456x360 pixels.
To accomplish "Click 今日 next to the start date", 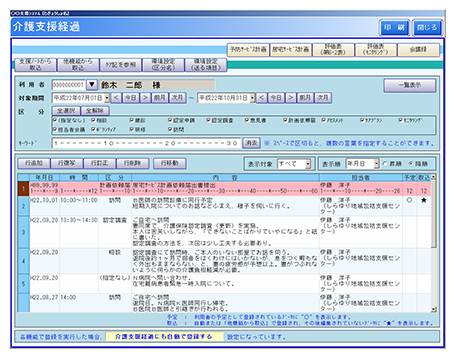I will 131,98.
